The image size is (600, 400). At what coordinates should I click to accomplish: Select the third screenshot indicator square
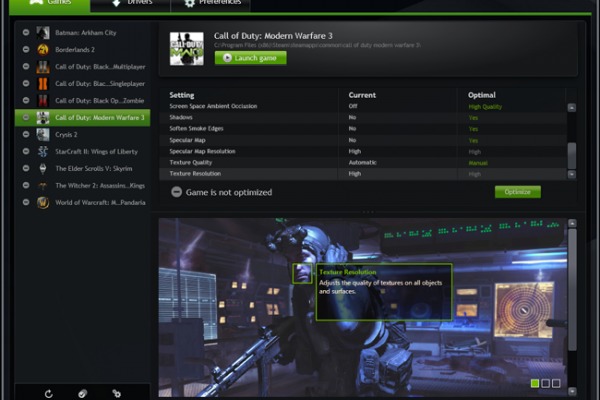(x=557, y=383)
